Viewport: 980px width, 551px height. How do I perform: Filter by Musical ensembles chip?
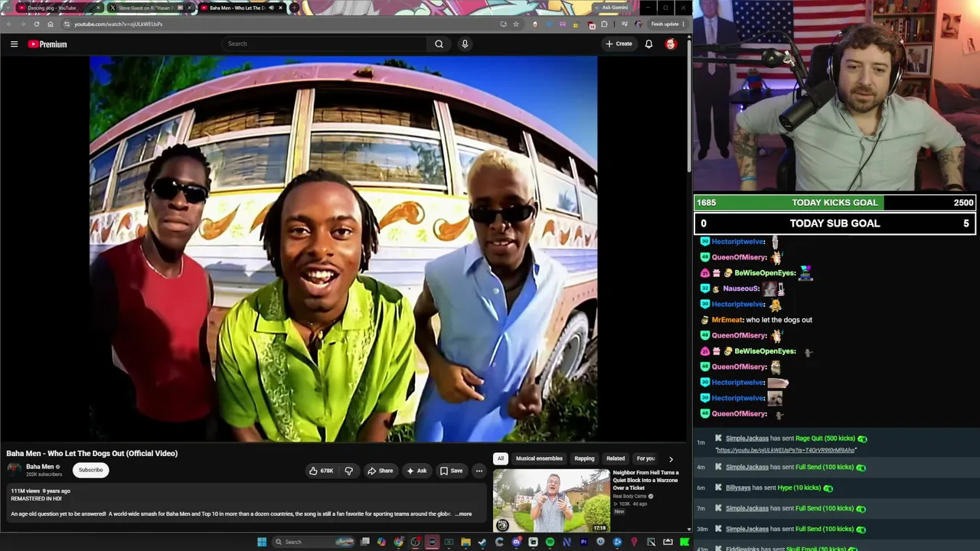[x=539, y=458]
